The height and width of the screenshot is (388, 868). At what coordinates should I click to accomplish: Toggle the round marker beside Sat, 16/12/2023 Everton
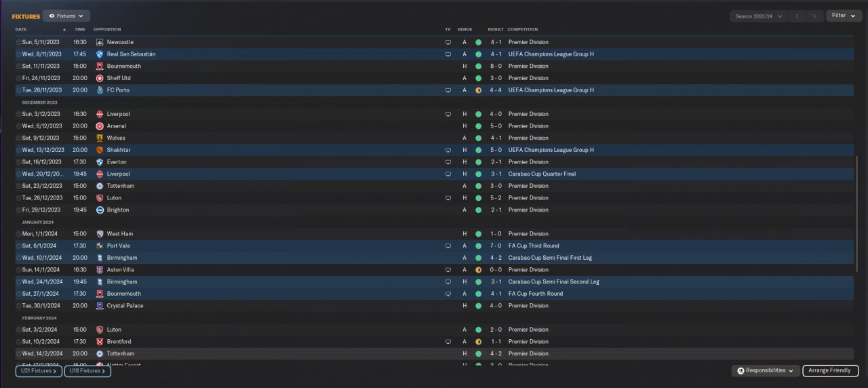click(x=18, y=162)
